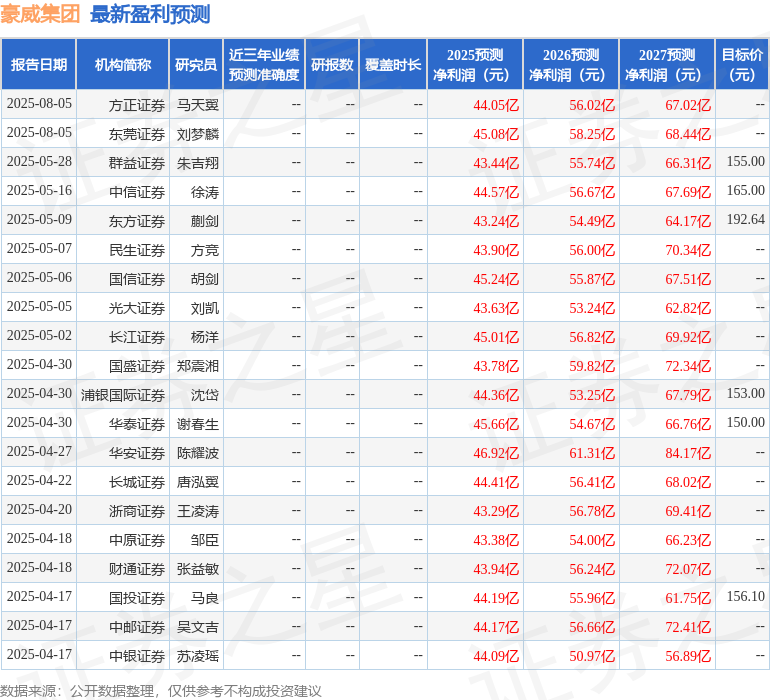
Task: Click the target price 165.00
Action: tap(745, 190)
